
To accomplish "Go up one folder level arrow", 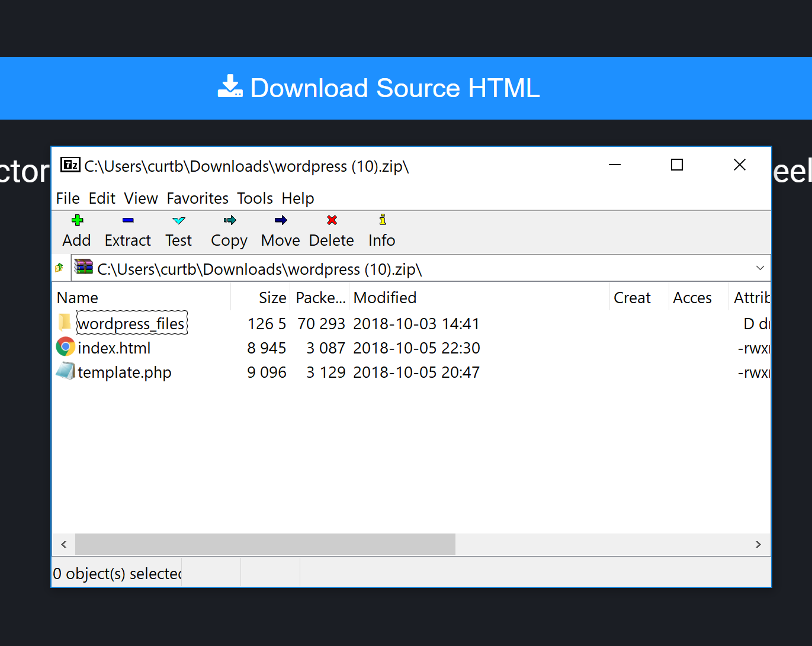I will tap(59, 268).
